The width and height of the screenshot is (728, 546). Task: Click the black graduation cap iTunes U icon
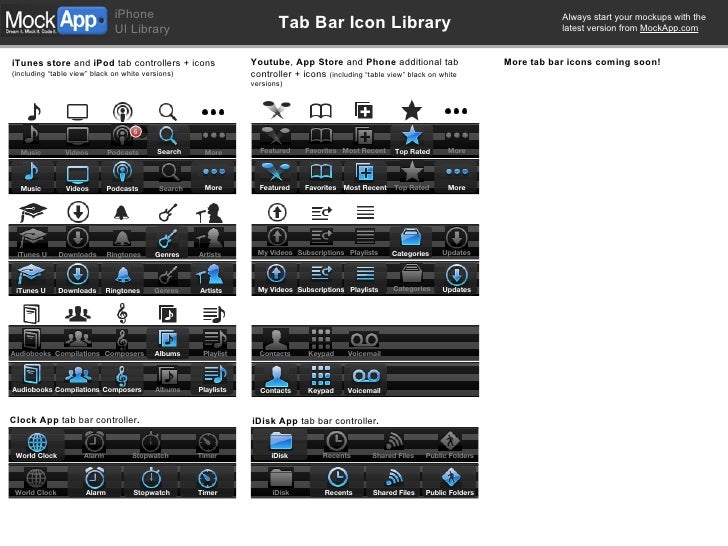tap(32, 212)
